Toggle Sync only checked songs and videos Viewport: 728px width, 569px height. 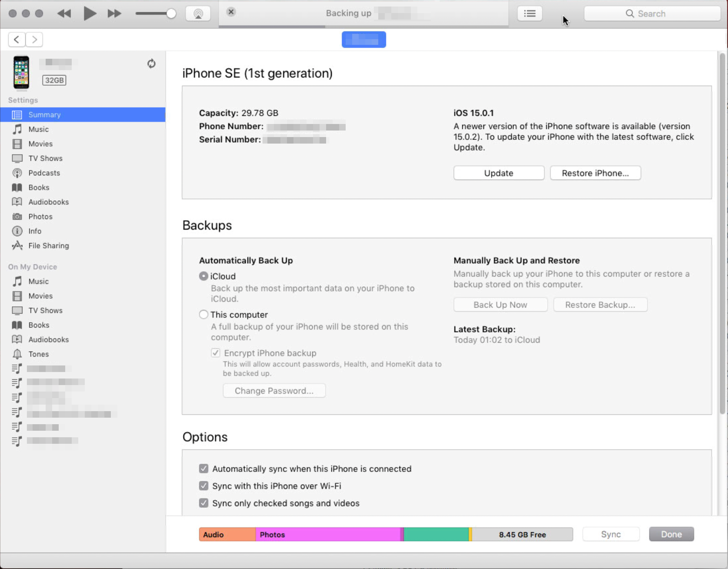pyautogui.click(x=203, y=503)
